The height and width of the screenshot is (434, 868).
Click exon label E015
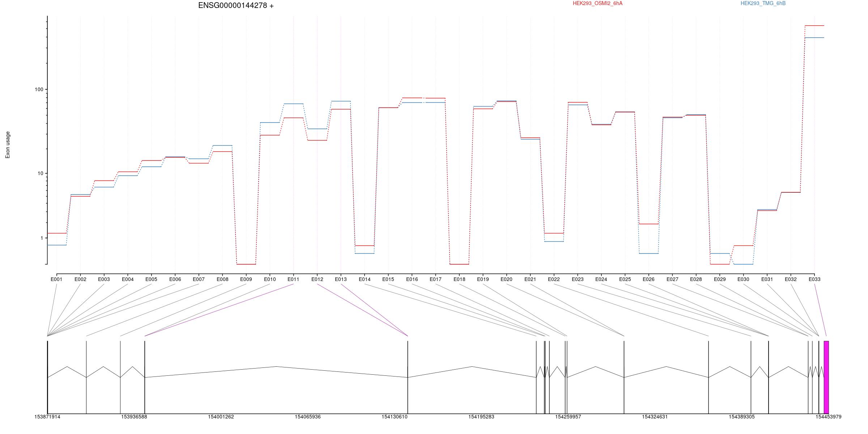click(x=388, y=279)
